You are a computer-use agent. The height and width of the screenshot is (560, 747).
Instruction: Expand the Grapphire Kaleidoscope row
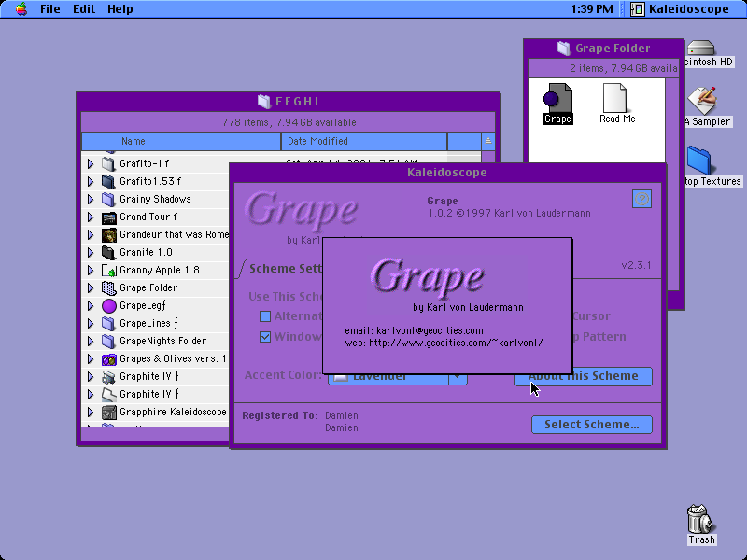(x=91, y=413)
